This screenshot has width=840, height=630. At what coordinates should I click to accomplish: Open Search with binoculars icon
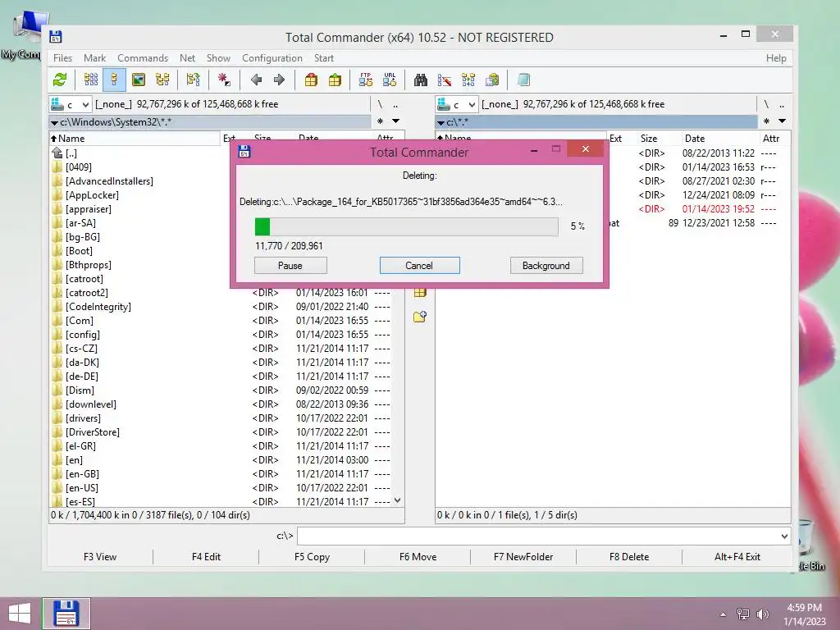click(x=421, y=80)
